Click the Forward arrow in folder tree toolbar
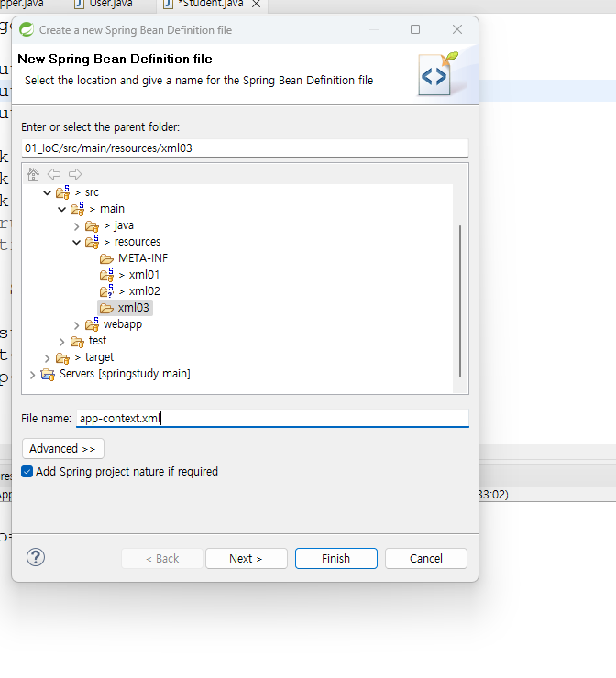Image resolution: width=616 pixels, height=678 pixels. [75, 174]
